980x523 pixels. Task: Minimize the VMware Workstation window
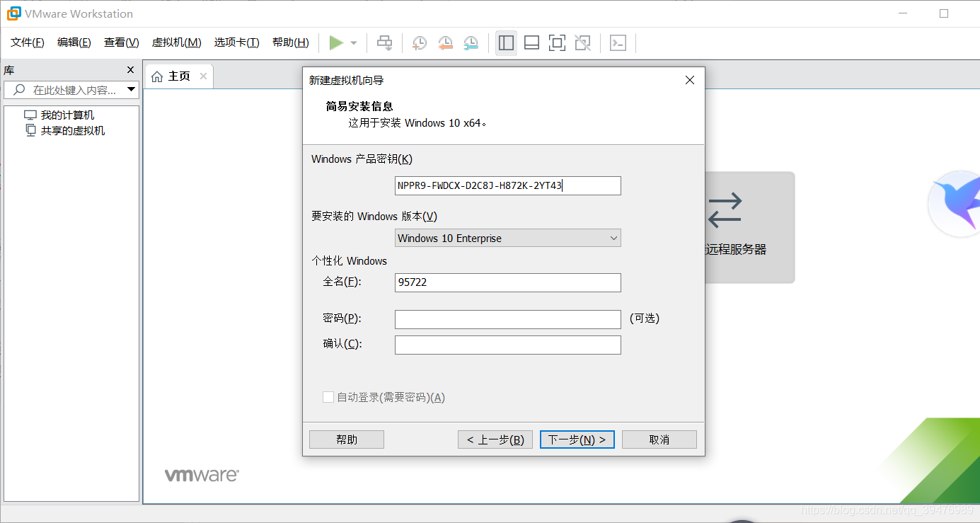click(x=901, y=13)
